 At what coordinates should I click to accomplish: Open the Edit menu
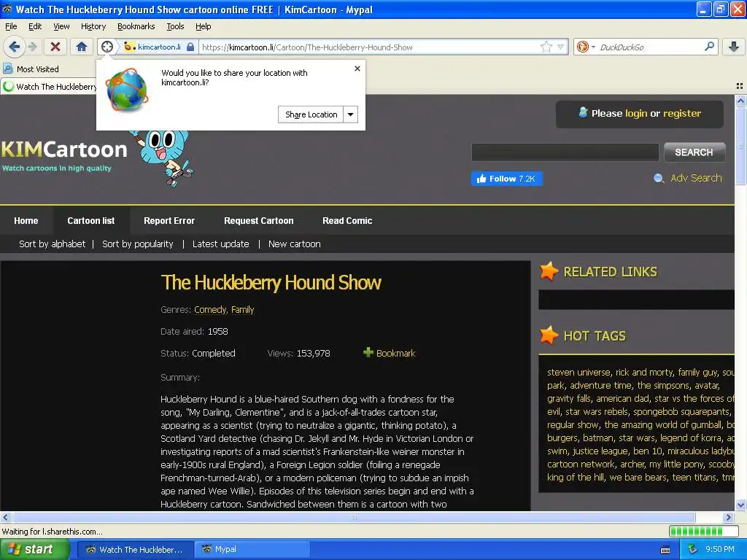click(35, 26)
